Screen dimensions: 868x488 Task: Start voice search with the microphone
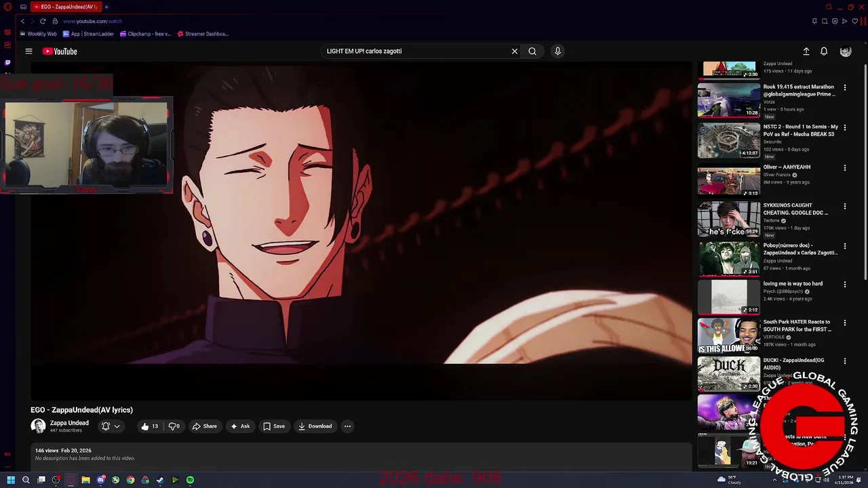point(557,51)
